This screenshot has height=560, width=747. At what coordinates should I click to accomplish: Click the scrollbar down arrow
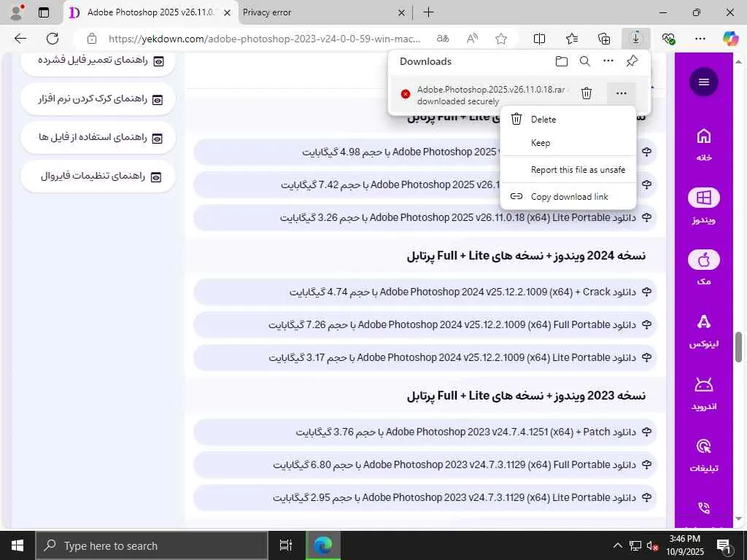pyautogui.click(x=738, y=518)
